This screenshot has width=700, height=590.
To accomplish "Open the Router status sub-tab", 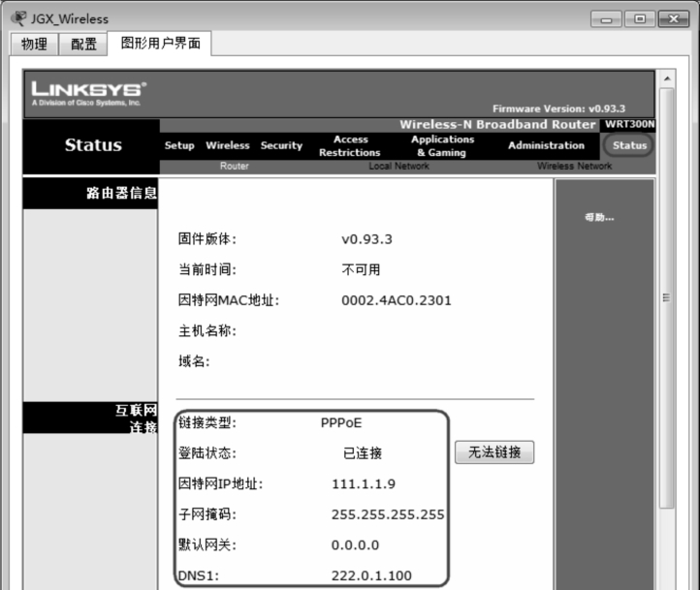I will tap(234, 167).
